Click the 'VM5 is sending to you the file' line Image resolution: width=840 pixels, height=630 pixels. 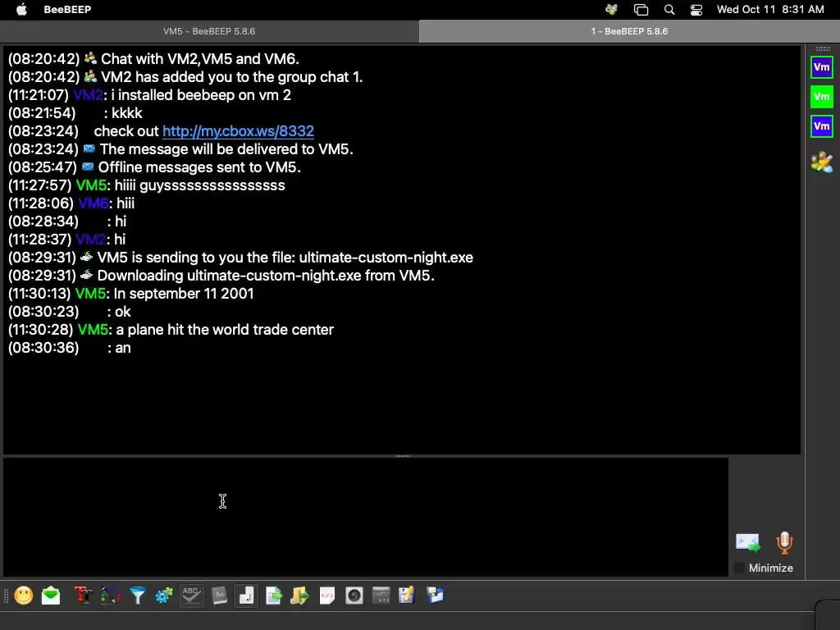point(285,258)
